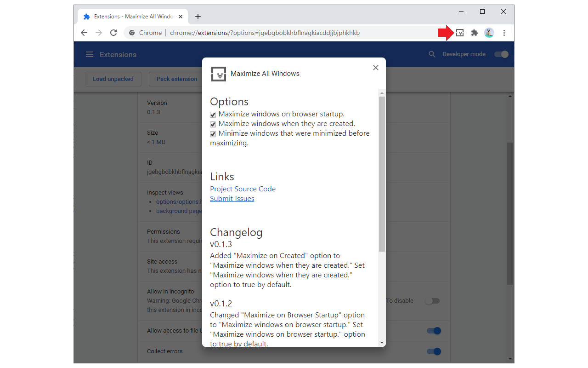This screenshot has height=368, width=588.
Task: Minimize the Chrome window
Action: (x=461, y=11)
